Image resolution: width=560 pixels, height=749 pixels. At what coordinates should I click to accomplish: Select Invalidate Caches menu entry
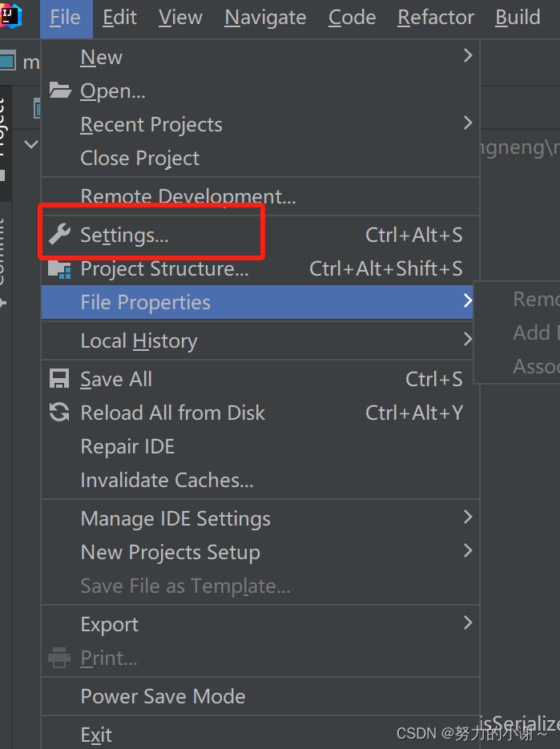point(167,480)
